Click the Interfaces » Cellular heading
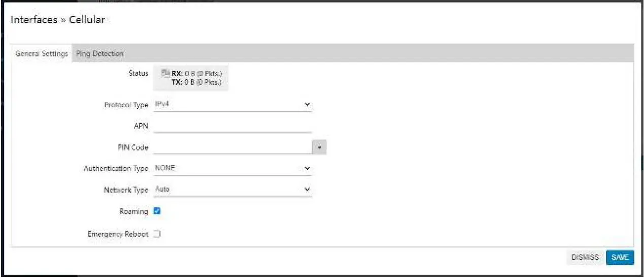The width and height of the screenshot is (644, 278). (x=58, y=20)
